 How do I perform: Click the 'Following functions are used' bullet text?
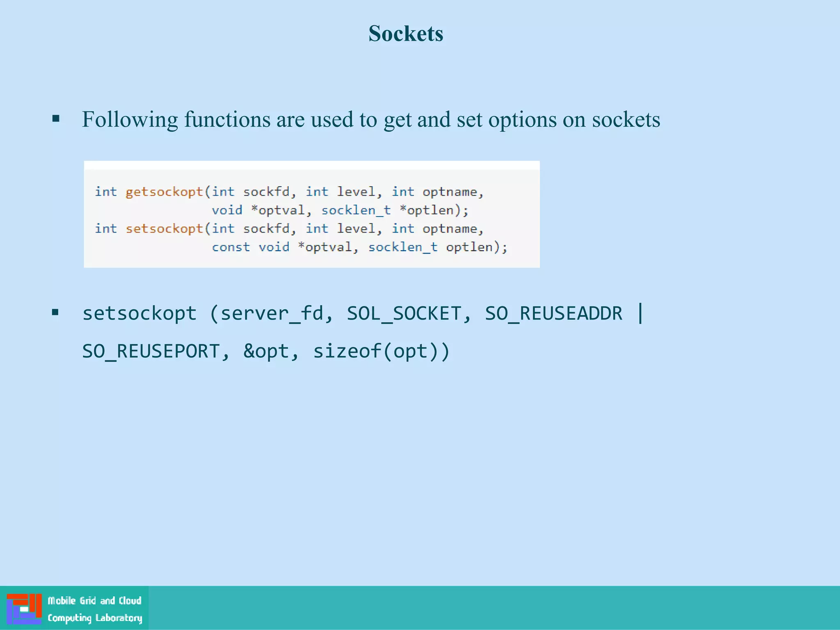click(371, 119)
